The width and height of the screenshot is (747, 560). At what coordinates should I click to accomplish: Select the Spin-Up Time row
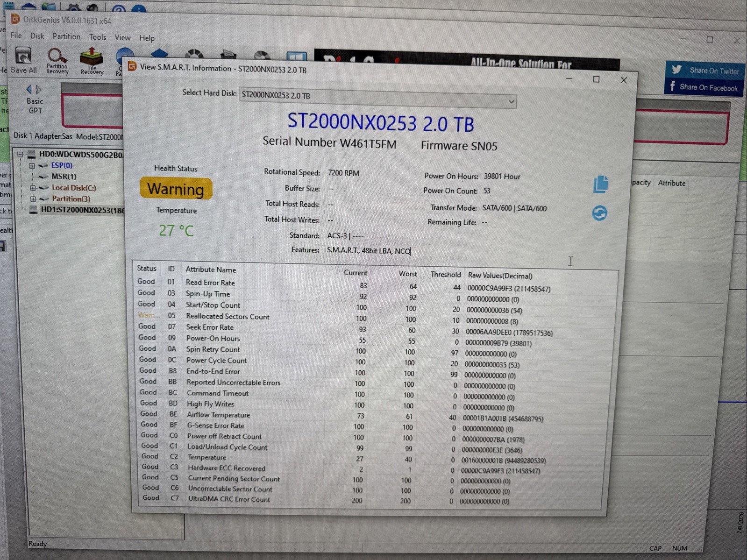click(x=375, y=296)
